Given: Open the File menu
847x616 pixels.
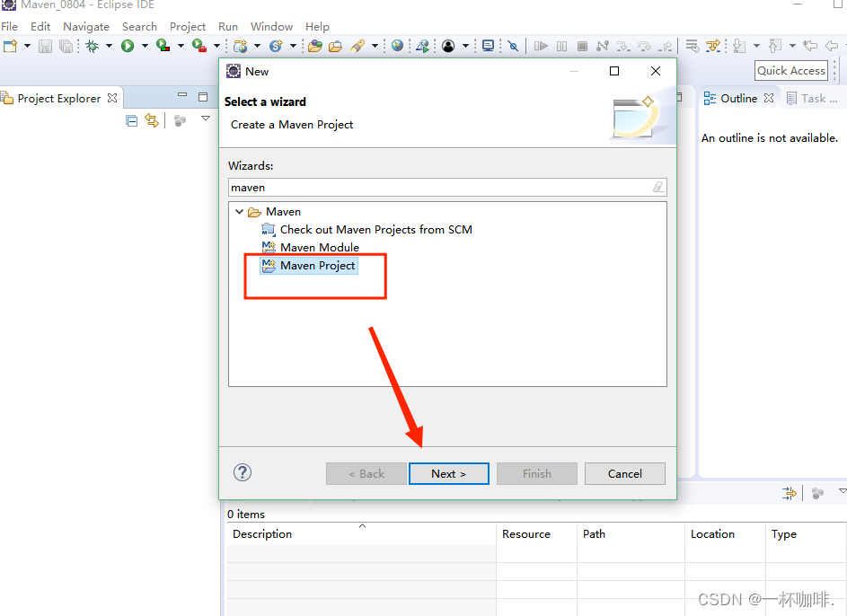Looking at the screenshot, I should 9,26.
